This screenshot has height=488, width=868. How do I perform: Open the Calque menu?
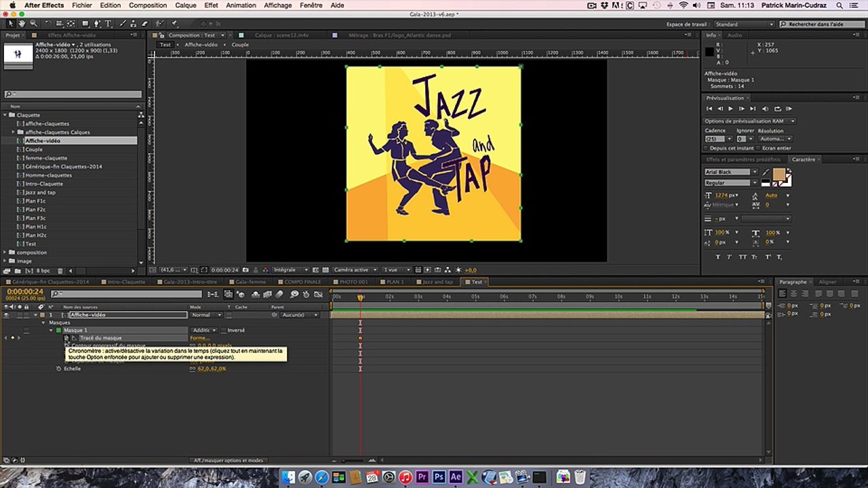(185, 5)
